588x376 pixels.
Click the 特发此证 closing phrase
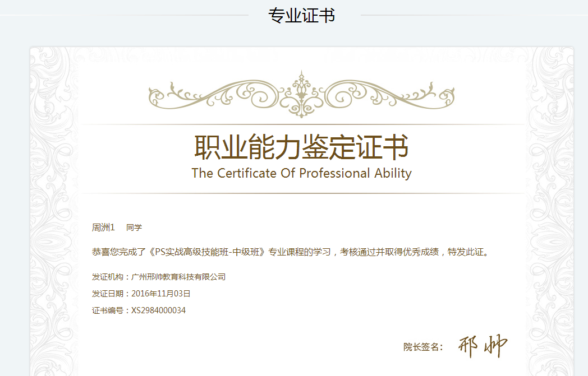(x=465, y=252)
